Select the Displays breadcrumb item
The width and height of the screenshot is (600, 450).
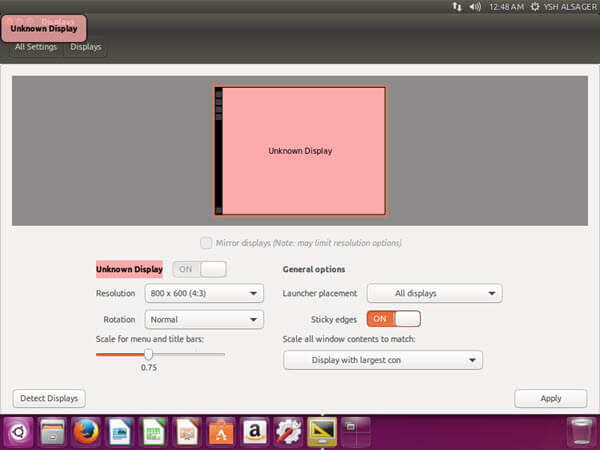(86, 47)
